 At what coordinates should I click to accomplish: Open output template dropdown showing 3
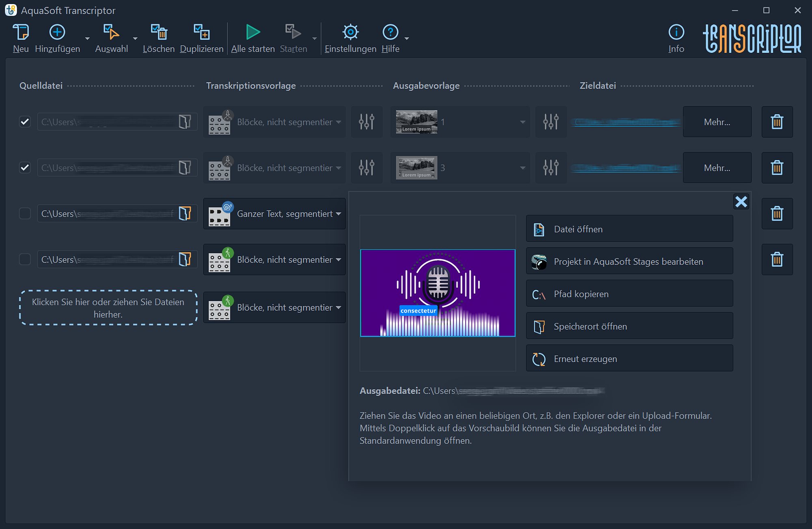pos(460,167)
